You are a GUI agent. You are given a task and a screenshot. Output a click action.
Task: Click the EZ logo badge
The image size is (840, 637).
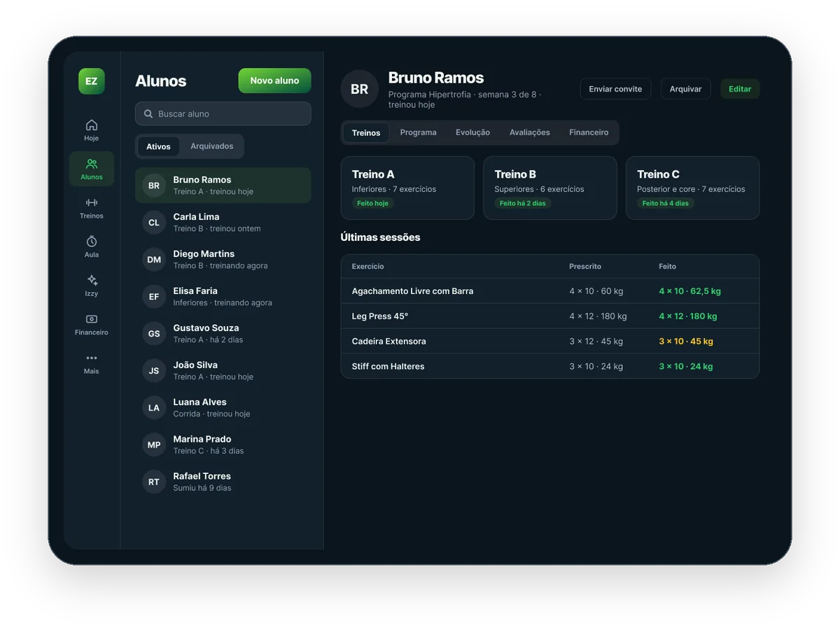92,81
